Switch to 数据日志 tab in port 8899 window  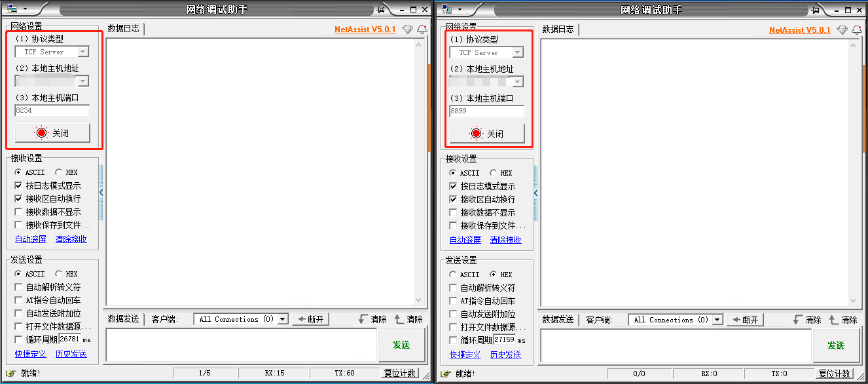[558, 29]
